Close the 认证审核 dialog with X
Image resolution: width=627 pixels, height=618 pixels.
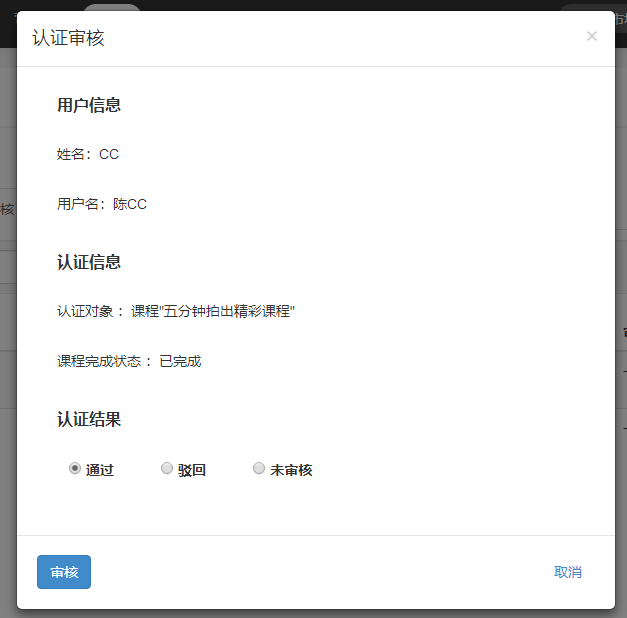(591, 37)
